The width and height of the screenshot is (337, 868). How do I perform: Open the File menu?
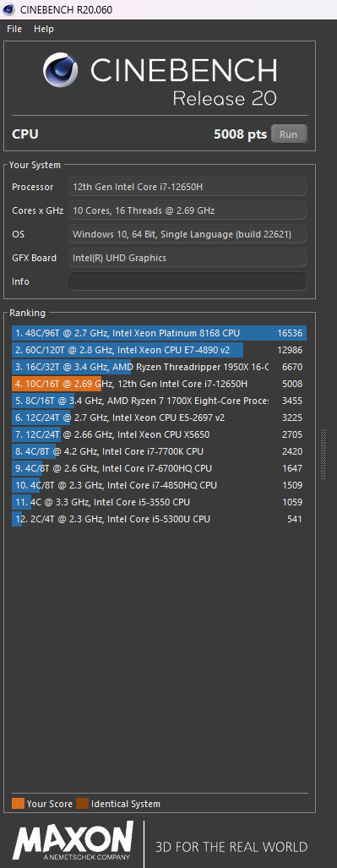coord(14,29)
